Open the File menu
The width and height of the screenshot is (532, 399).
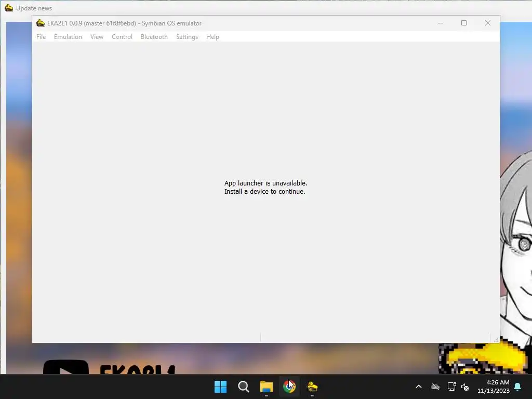41,37
